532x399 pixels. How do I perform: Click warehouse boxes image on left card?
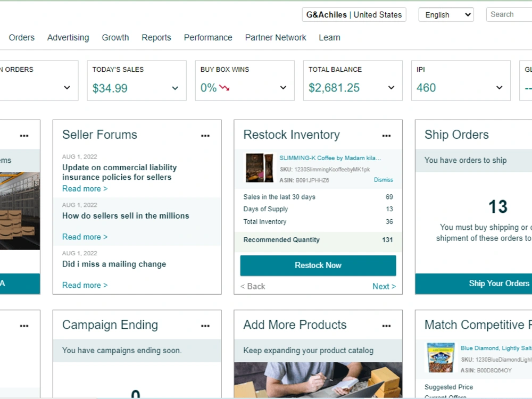point(20,211)
